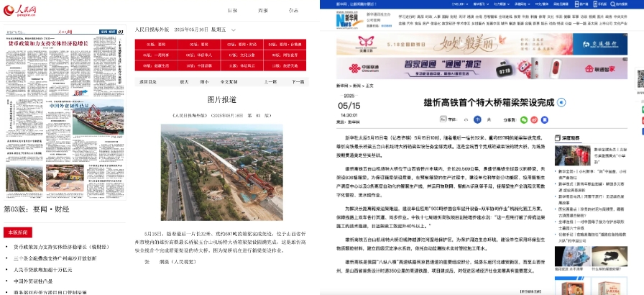The height and width of the screenshot is (295, 644).
Task: Click 放大 to enlarge the text
Action: pyautogui.click(x=185, y=82)
